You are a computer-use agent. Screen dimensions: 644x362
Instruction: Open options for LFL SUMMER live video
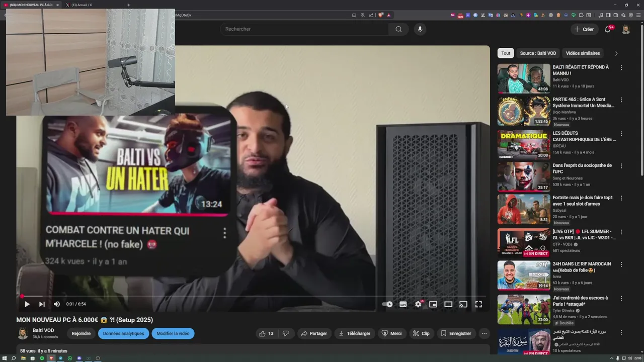point(621,232)
